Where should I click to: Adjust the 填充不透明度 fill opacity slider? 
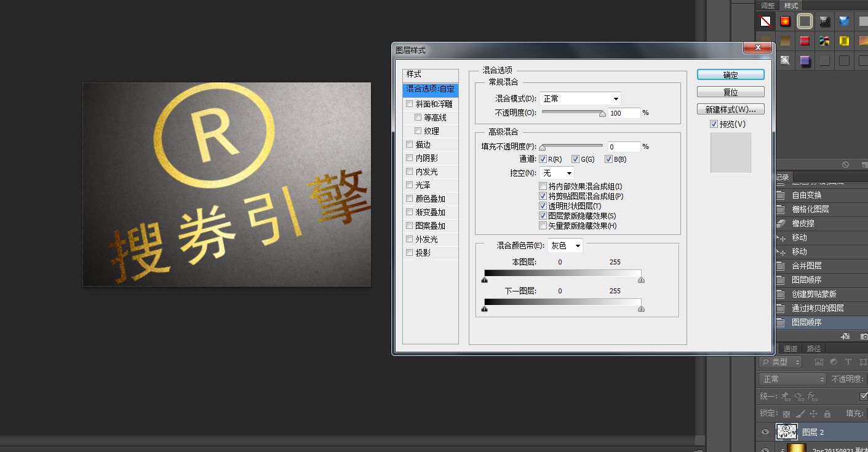pyautogui.click(x=542, y=147)
